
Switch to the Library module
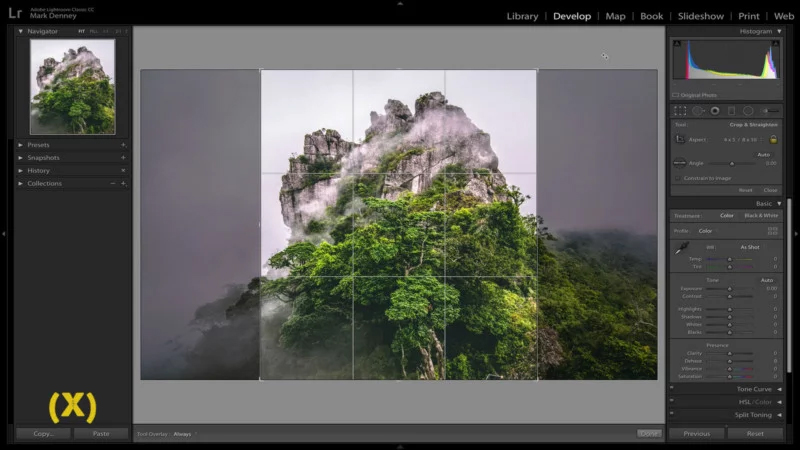pos(522,16)
